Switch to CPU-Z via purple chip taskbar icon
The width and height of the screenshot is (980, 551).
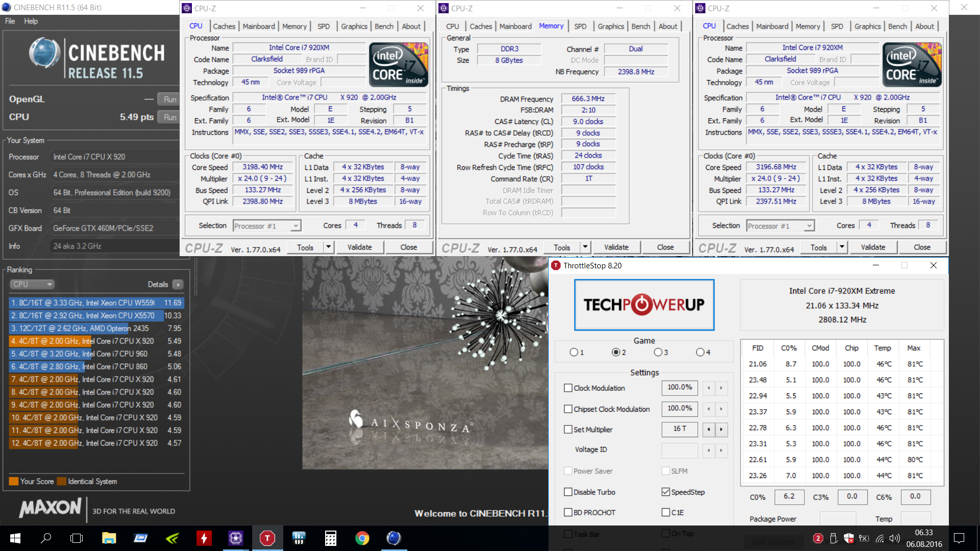235,538
